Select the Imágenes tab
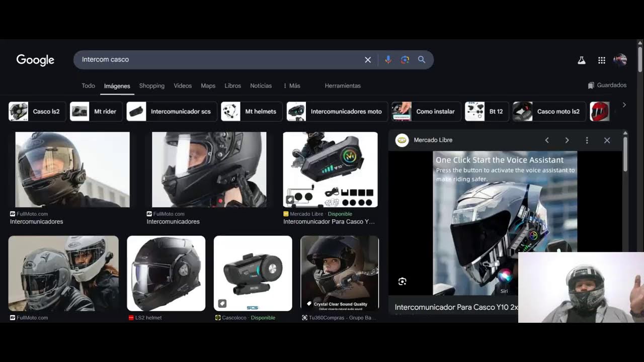 point(117,86)
